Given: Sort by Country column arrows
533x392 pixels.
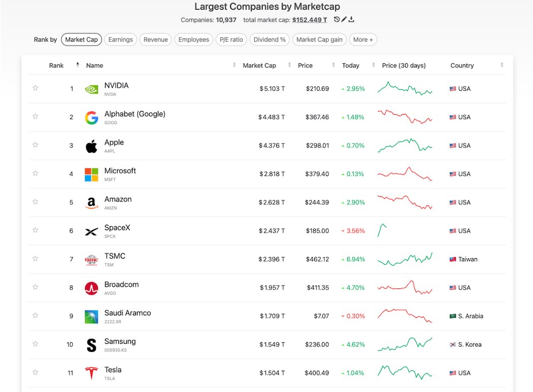Looking at the screenshot, I should click(x=502, y=64).
